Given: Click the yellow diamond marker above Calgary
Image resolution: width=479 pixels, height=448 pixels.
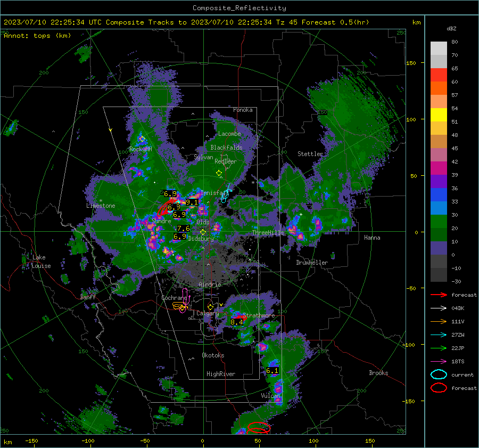Looking at the screenshot, I should pyautogui.click(x=210, y=307).
